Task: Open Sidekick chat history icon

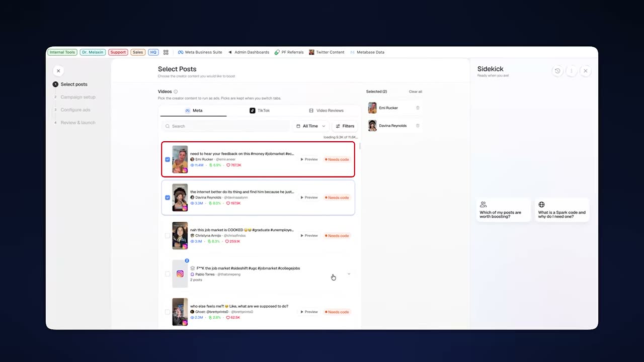Action: (557, 71)
